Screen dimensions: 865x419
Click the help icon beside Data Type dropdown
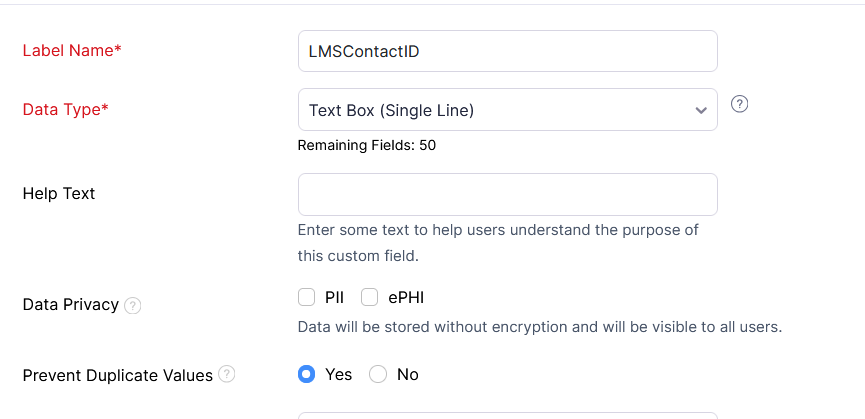(740, 104)
